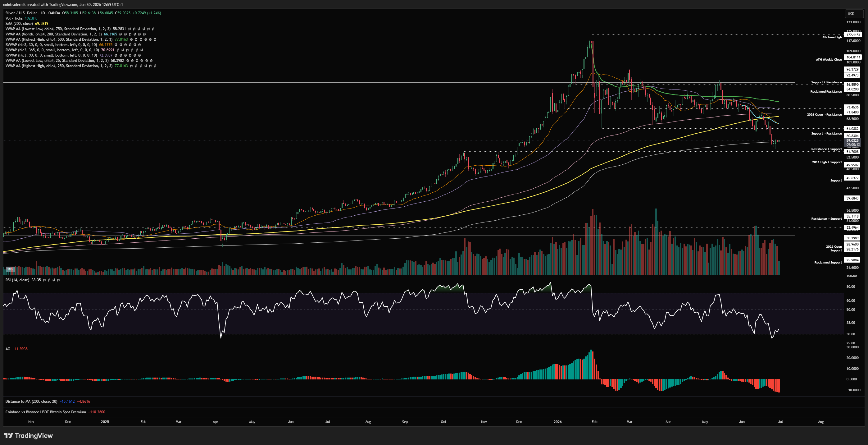Select the 28.2176 price label
The height and width of the screenshot is (445, 868).
[852, 249]
